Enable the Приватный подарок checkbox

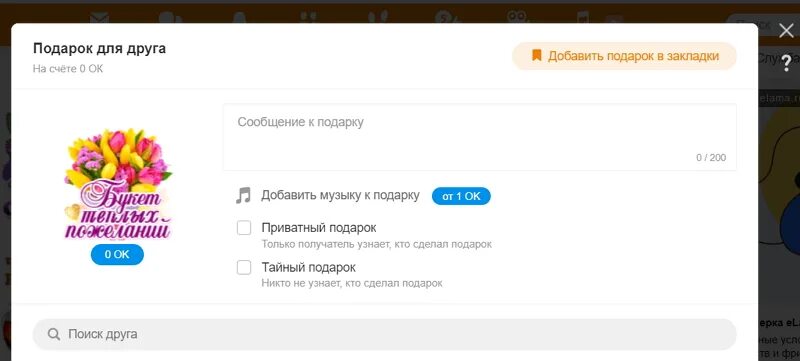pos(244,228)
